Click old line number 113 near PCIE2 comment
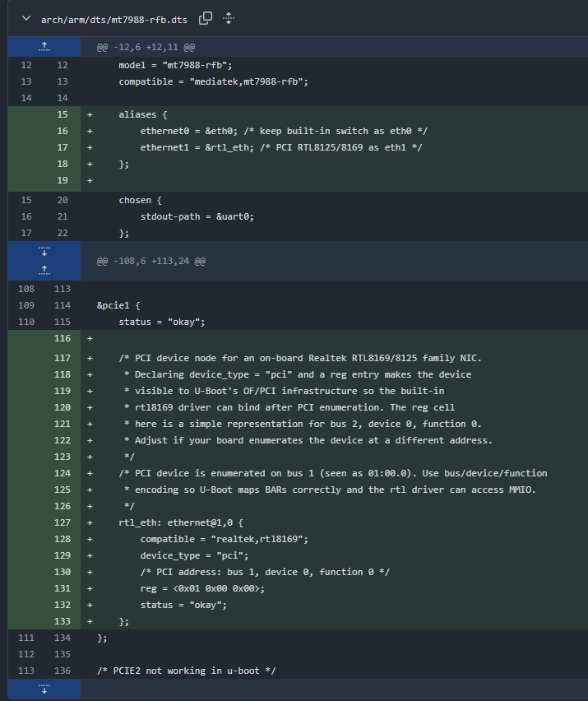588x701 pixels. pos(25,671)
